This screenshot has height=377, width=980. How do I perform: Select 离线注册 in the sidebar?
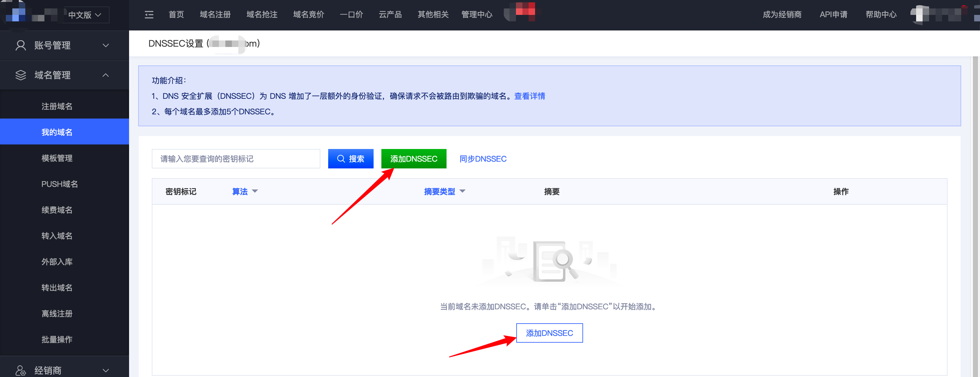tap(64, 314)
